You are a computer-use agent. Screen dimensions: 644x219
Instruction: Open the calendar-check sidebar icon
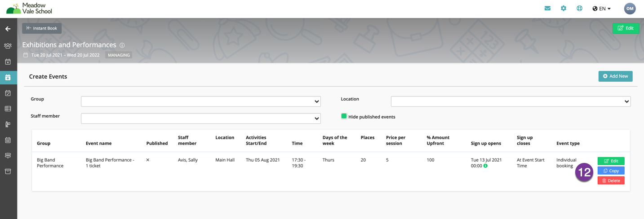pos(8,93)
